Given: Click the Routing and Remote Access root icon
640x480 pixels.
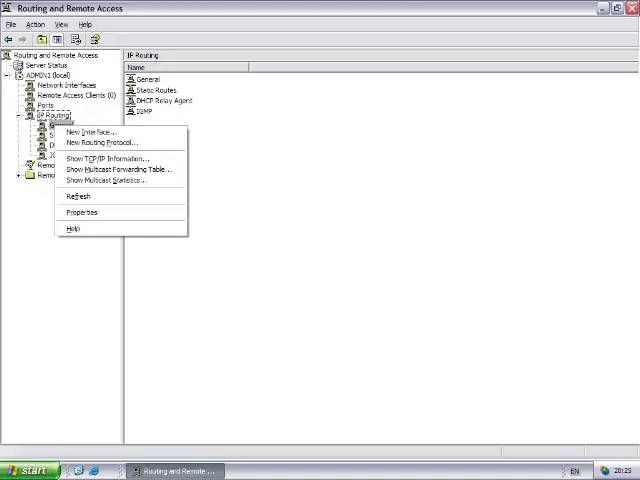Looking at the screenshot, I should (6, 55).
